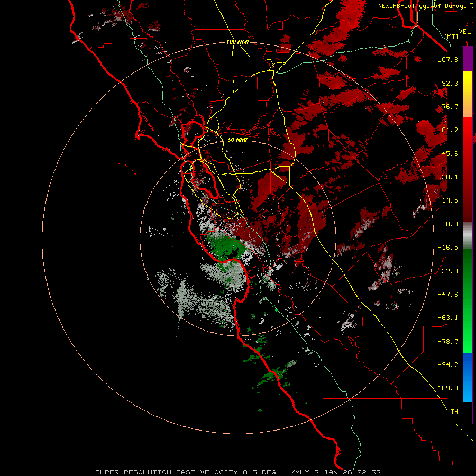This screenshot has height=476, width=476.
Task: Click the Super-Resolution Base Velocity caption
Action: point(237,472)
